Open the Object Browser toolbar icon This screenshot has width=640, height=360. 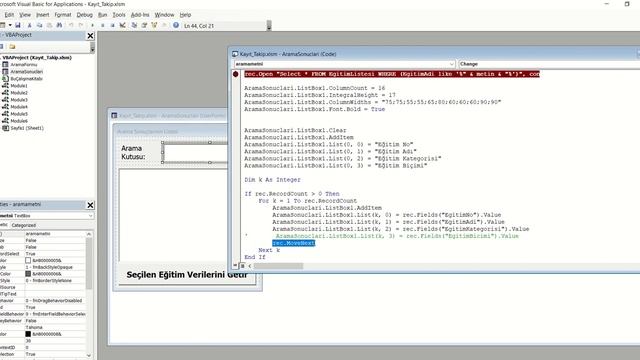(154, 25)
